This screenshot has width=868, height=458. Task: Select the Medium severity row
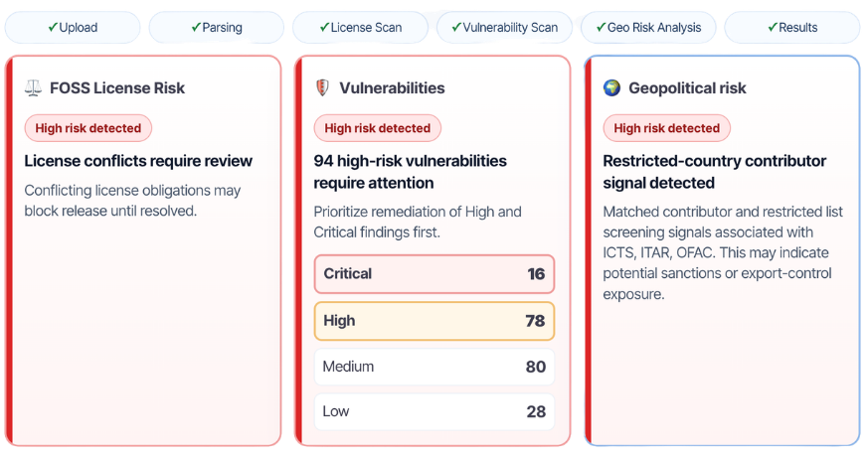click(x=434, y=367)
